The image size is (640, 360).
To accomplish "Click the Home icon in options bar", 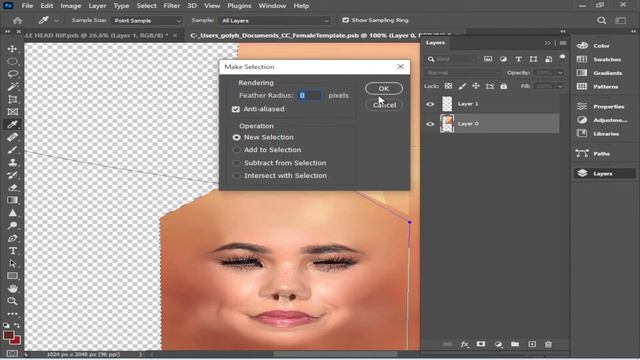I will pyautogui.click(x=17, y=20).
